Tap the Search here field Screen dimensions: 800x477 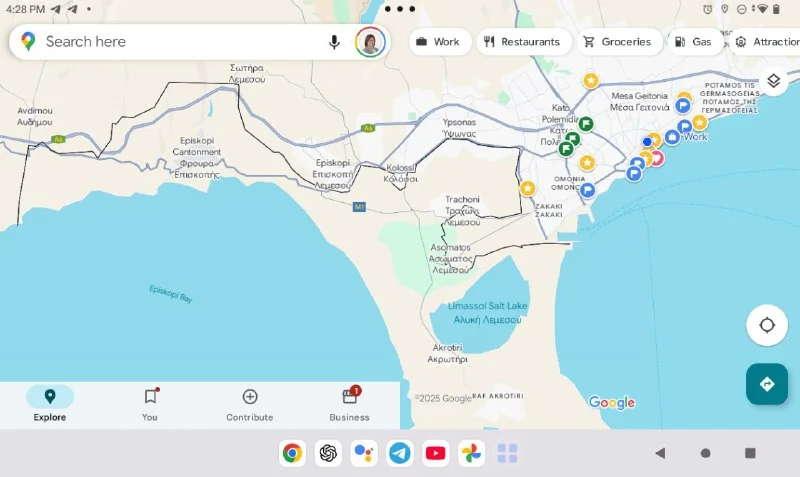tap(180, 42)
